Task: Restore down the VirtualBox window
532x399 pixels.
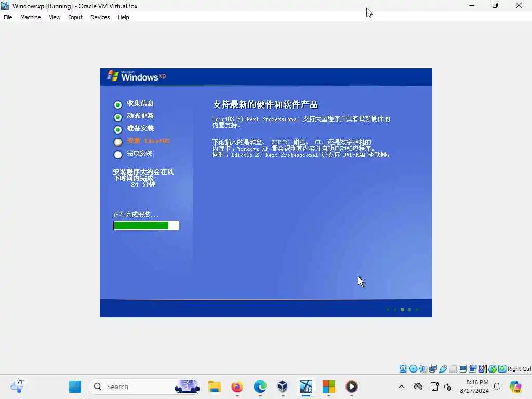Action: tap(495, 5)
